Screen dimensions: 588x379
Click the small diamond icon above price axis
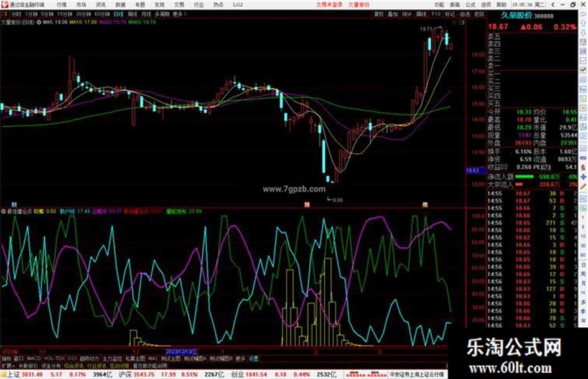(x=454, y=22)
